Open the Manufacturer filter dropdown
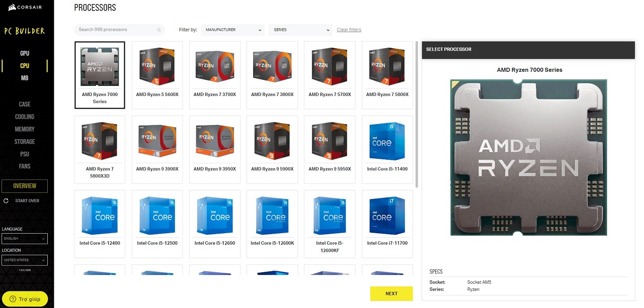The height and width of the screenshot is (308, 644). tap(232, 30)
